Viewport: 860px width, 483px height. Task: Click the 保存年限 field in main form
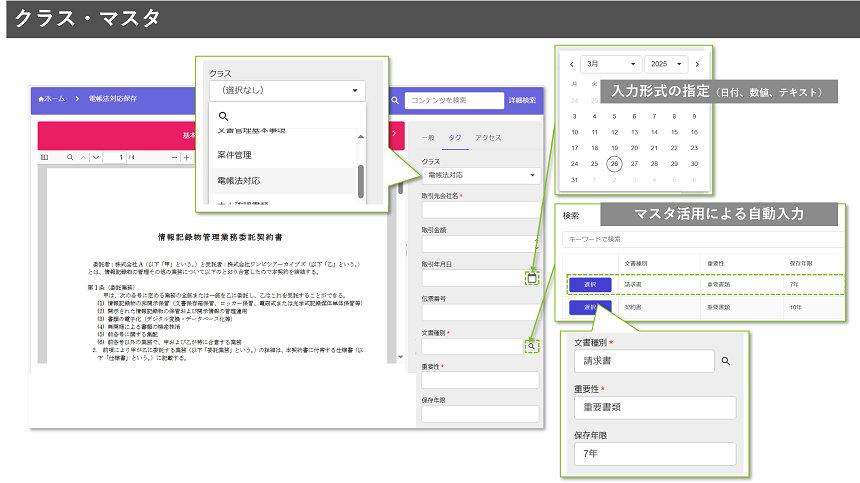pyautogui.click(x=480, y=414)
